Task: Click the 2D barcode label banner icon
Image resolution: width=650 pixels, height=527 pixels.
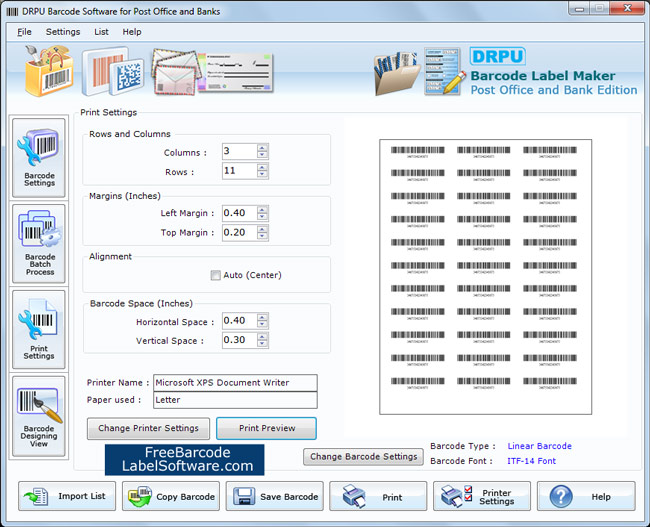Action: tap(113, 71)
